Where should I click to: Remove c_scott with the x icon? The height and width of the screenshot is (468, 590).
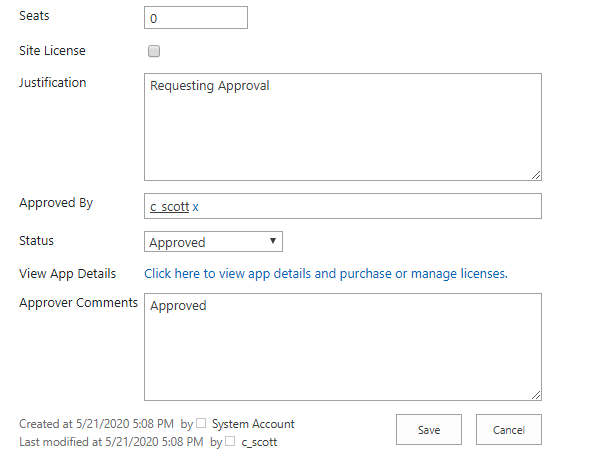coord(195,207)
